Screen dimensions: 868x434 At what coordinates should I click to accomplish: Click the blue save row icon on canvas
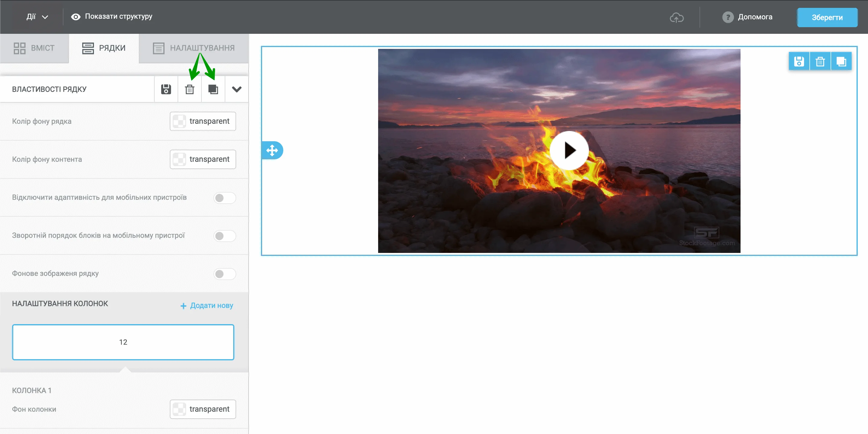[799, 61]
